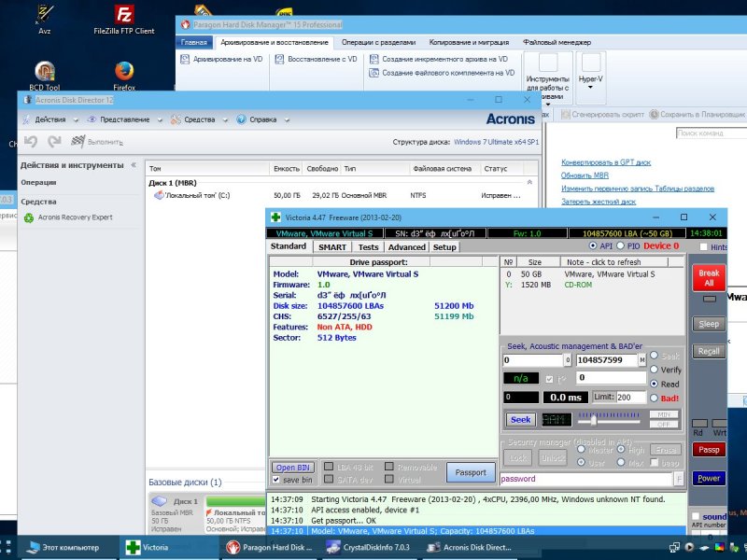Click Victoria green cross title icon
The height and width of the screenshot is (560, 747).
275,217
